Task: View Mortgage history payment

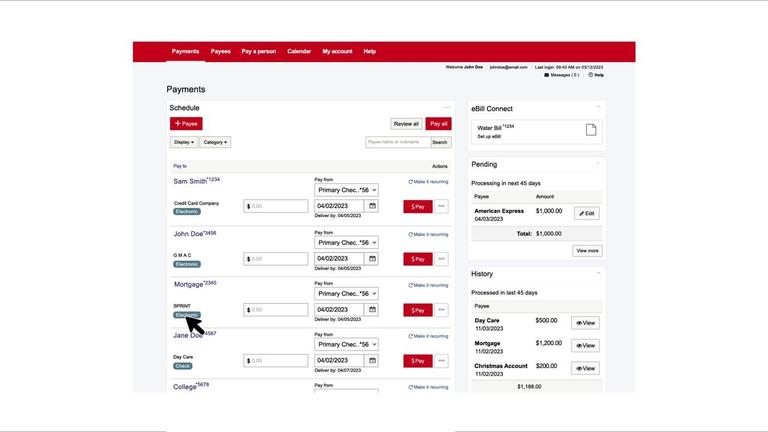Action: [x=585, y=345]
